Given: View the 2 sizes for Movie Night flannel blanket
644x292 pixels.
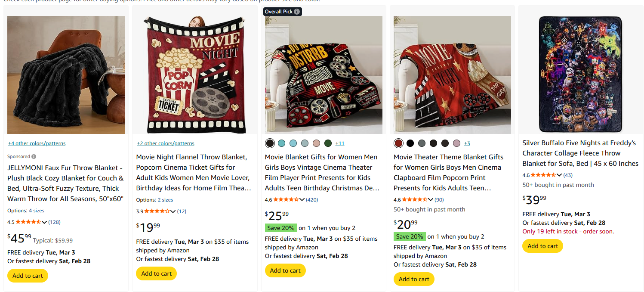Looking at the screenshot, I should (x=165, y=199).
